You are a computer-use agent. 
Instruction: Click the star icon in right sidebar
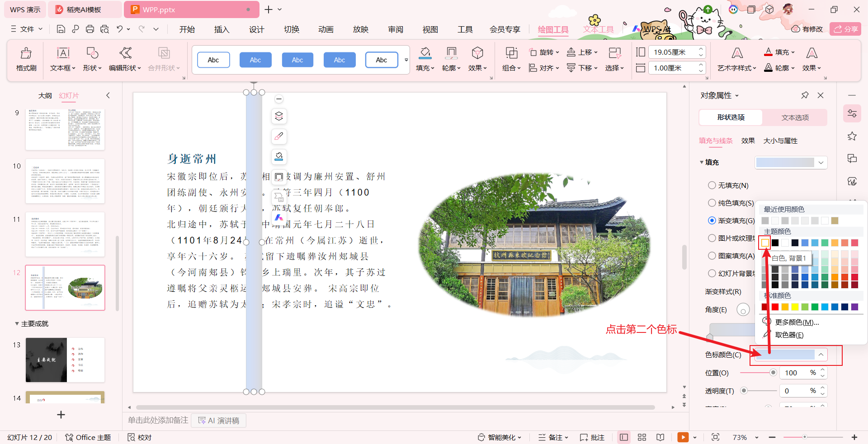coord(852,136)
